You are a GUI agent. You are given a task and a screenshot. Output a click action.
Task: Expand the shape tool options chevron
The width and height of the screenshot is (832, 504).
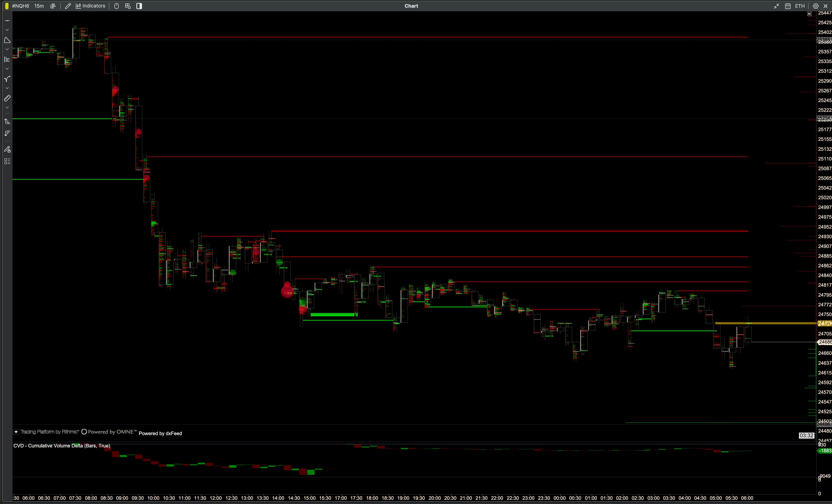pyautogui.click(x=7, y=49)
